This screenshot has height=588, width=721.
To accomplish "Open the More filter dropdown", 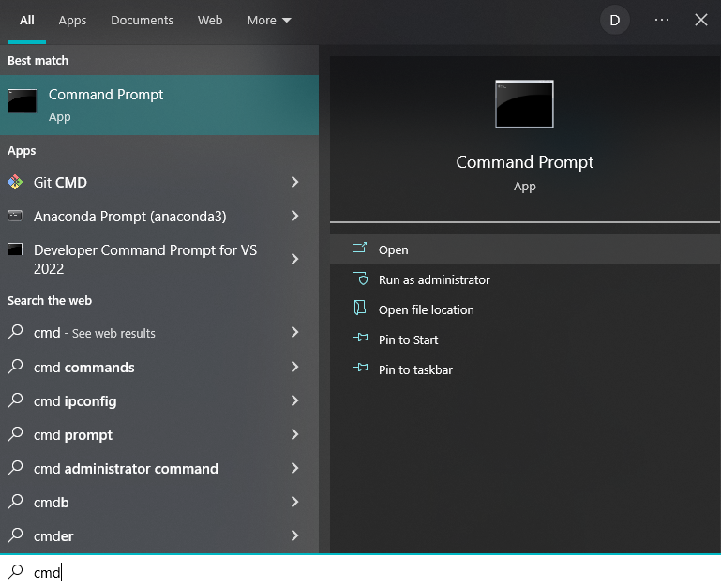I will 268,21.
